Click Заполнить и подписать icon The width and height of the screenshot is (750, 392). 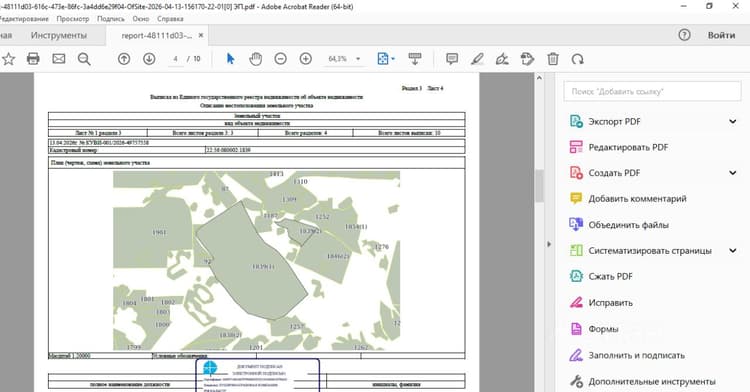(576, 355)
